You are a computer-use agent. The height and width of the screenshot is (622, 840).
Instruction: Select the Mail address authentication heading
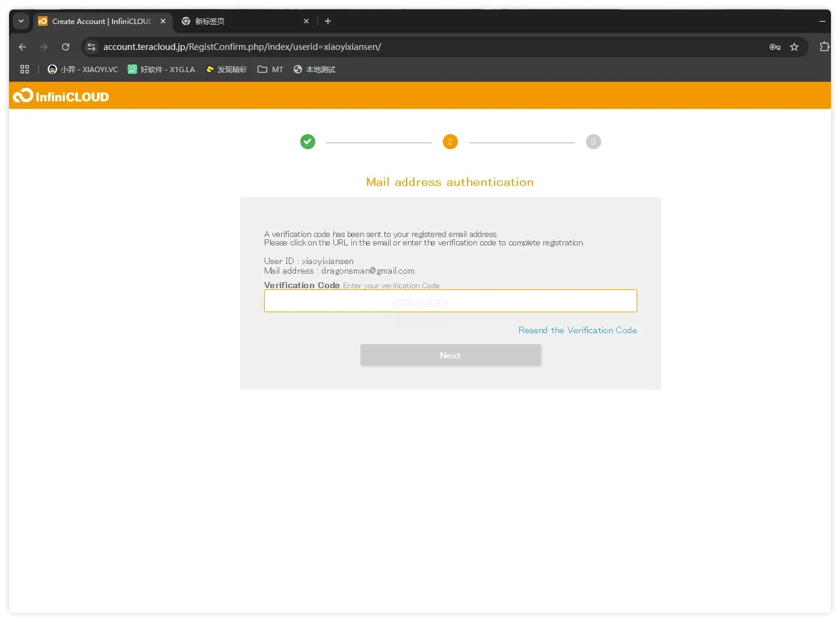[450, 182]
